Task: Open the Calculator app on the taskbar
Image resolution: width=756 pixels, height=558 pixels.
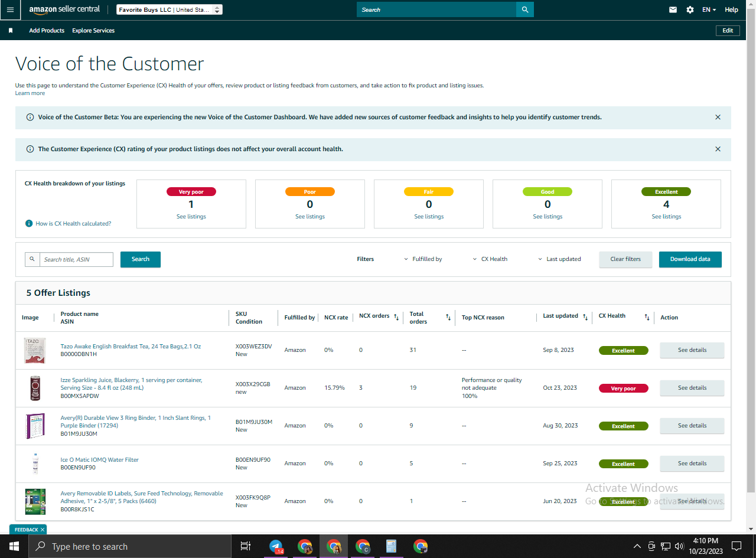Action: (390, 546)
